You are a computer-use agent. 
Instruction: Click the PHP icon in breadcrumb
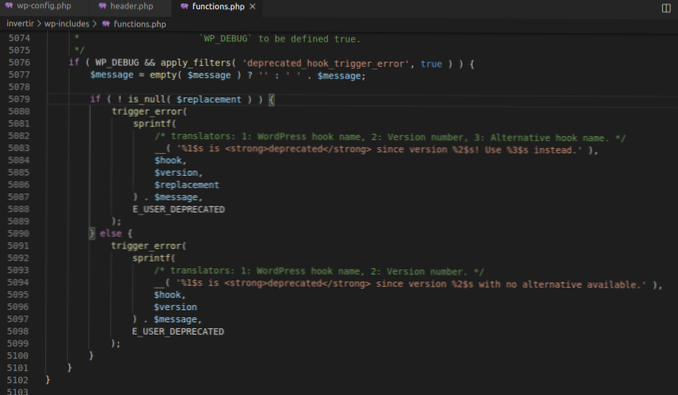pos(106,24)
